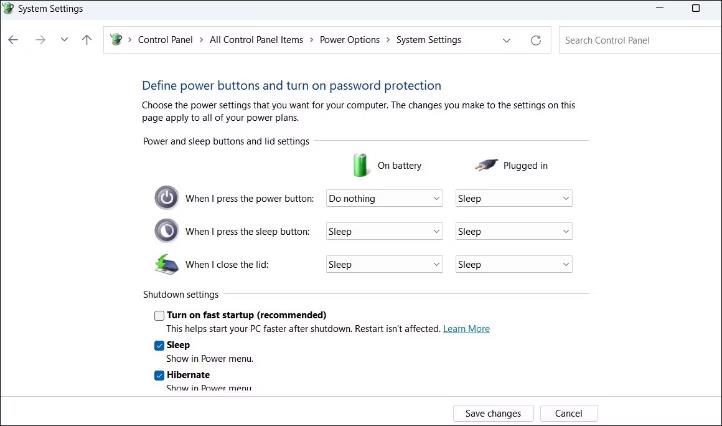Expand the address bar history dropdown
Viewport: 722px width, 426px height.
click(507, 41)
